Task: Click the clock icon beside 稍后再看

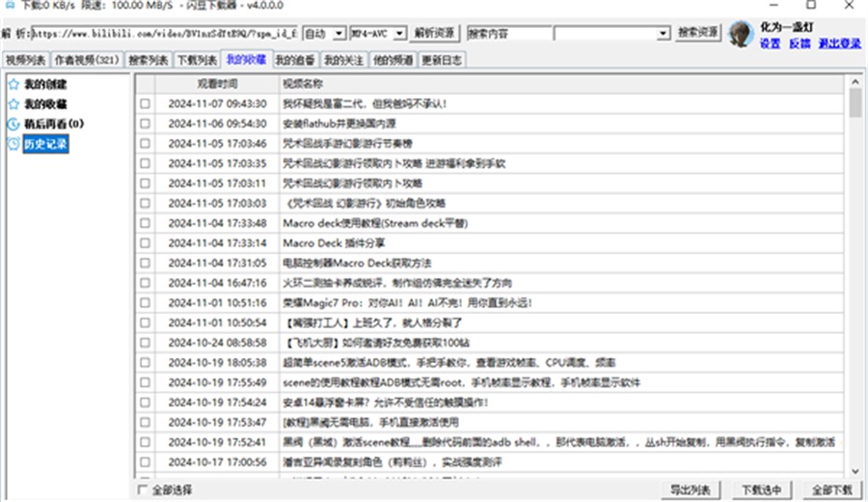Action: 14,125
